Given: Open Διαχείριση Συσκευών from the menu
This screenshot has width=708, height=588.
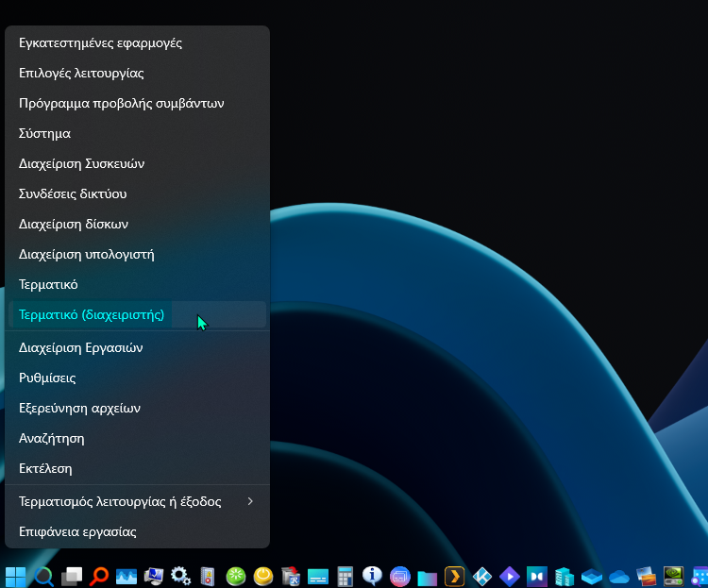Looking at the screenshot, I should 81,163.
